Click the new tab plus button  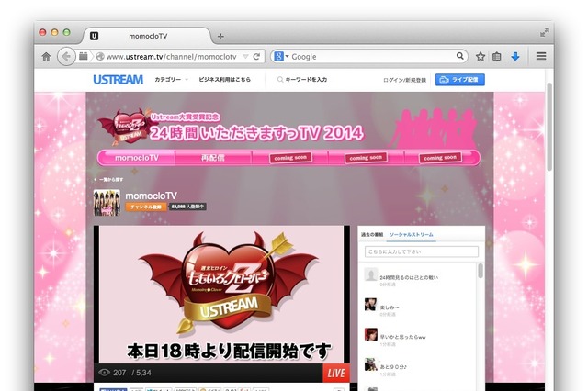coord(220,37)
